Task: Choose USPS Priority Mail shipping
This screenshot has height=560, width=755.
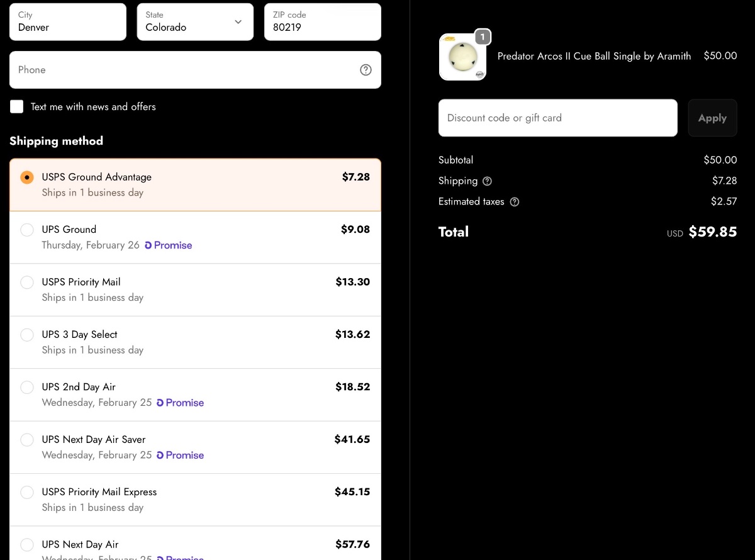Action: point(27,283)
